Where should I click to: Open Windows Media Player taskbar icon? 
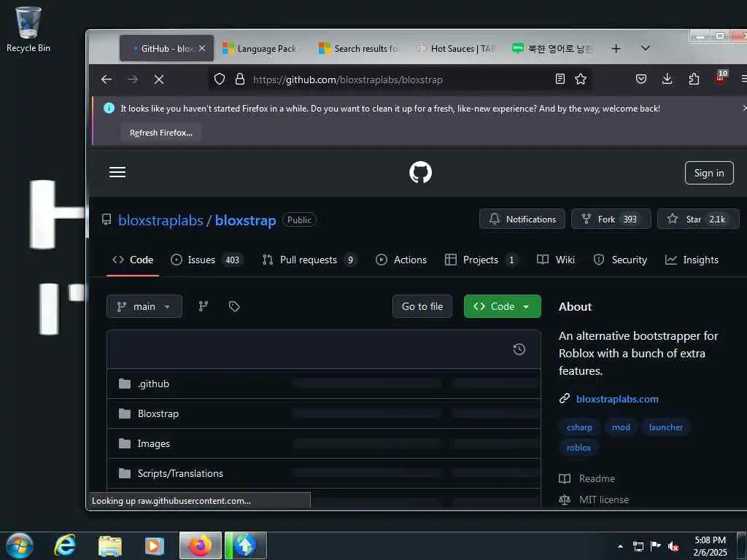[155, 545]
